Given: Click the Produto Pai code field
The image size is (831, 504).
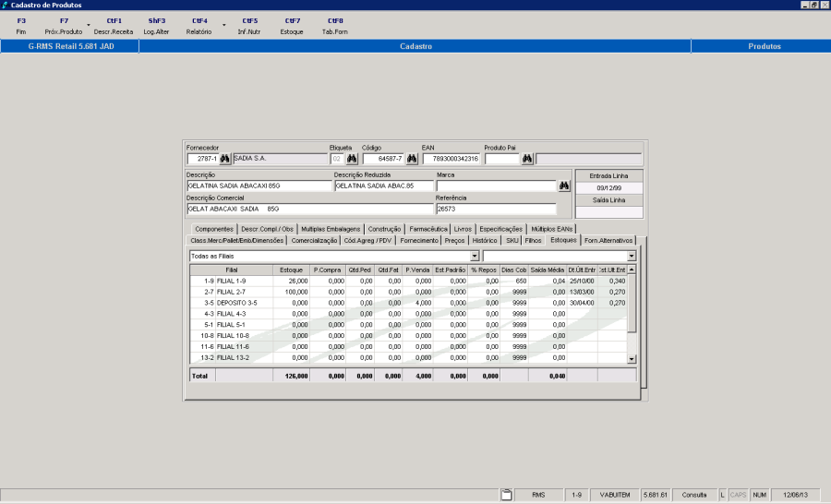Looking at the screenshot, I should click(502, 159).
